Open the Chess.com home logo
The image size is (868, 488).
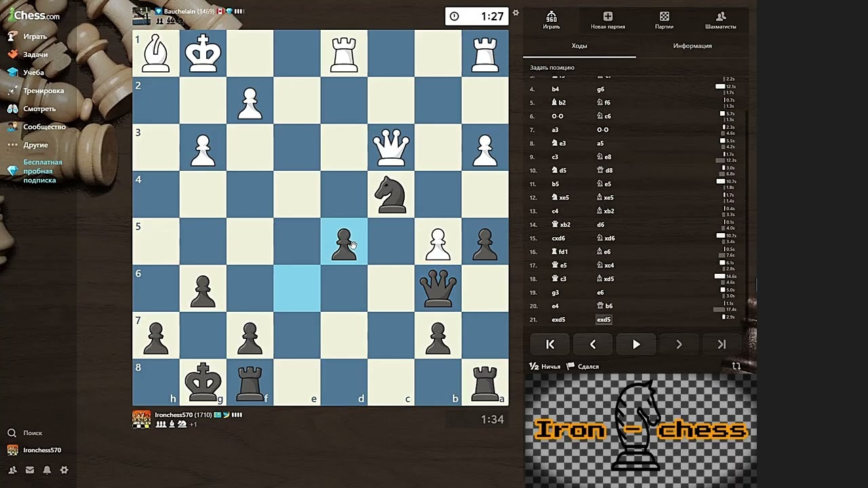point(34,15)
